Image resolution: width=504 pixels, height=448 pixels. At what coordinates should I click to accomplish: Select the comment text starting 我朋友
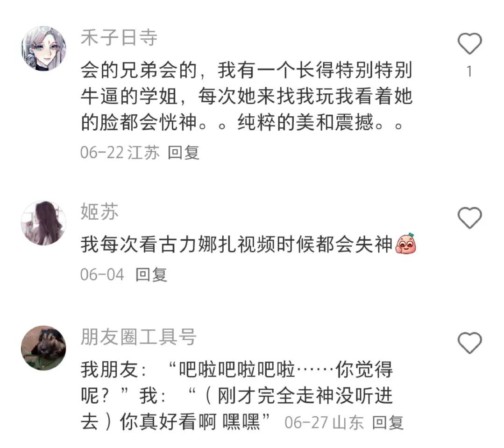click(237, 396)
